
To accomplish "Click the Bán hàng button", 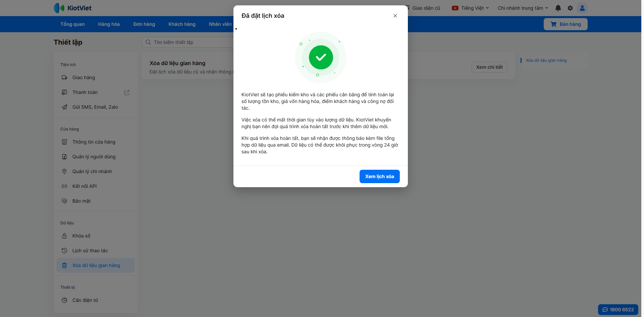I will [566, 24].
